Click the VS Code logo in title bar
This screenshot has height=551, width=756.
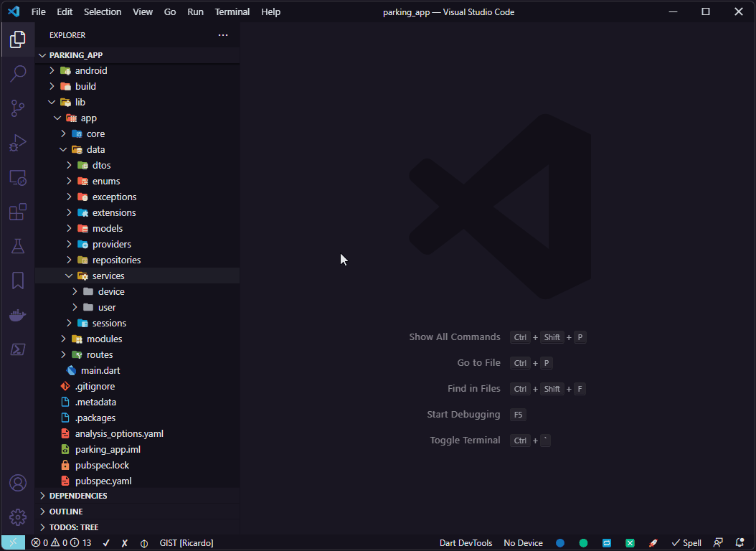[14, 11]
